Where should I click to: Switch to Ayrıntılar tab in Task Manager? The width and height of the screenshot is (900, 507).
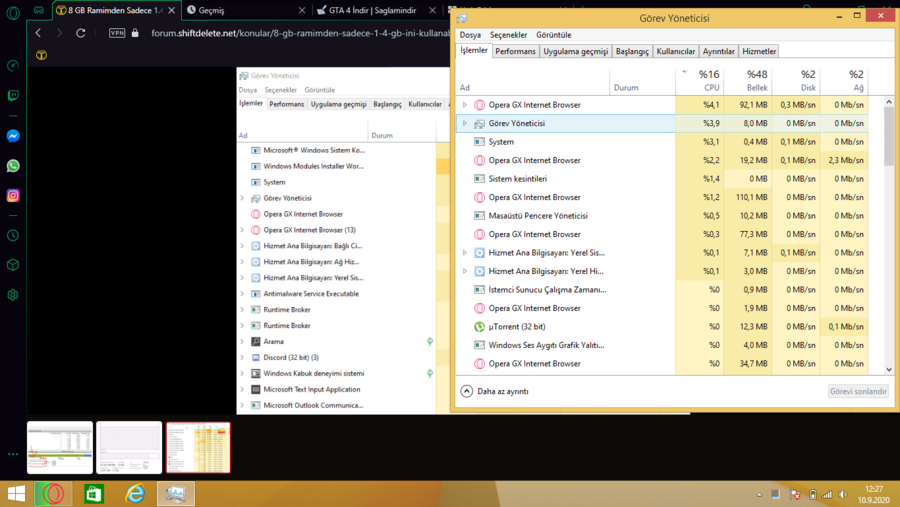pos(719,51)
